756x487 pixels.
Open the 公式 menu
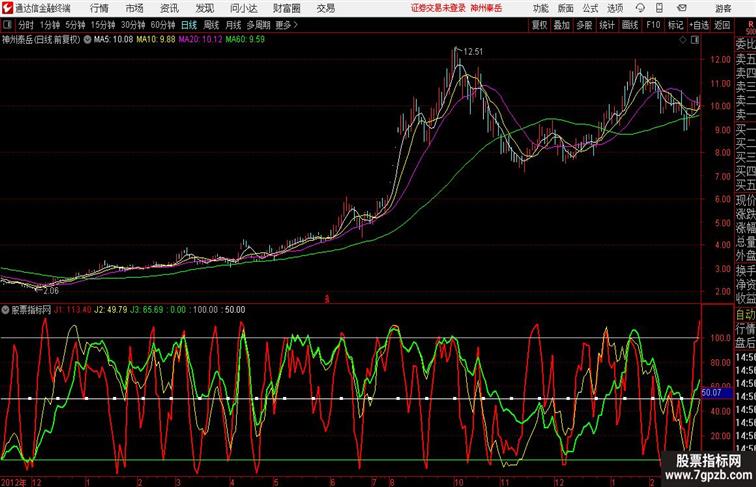point(590,8)
